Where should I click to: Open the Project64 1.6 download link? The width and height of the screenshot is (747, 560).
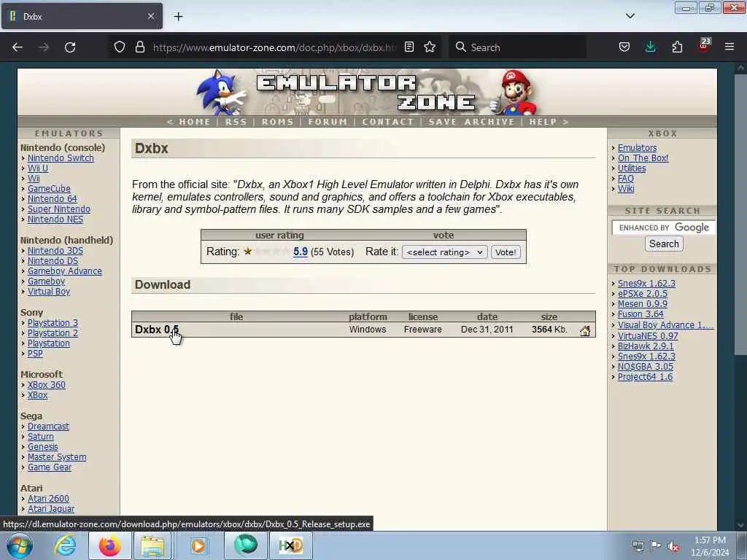tap(645, 377)
